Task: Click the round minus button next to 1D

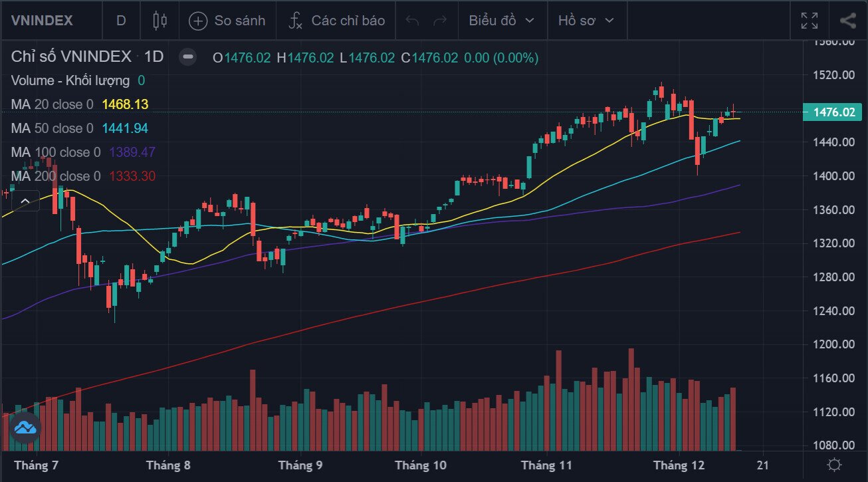Action: (x=188, y=57)
